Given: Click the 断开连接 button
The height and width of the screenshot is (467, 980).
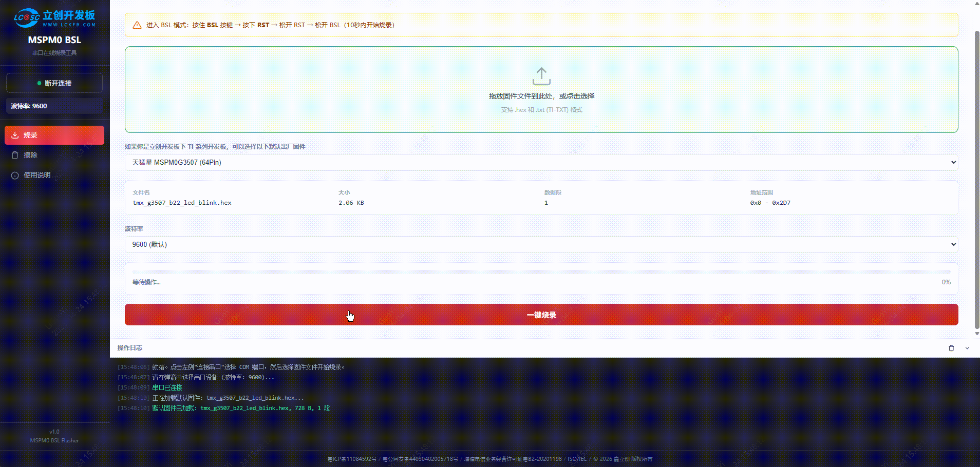Looking at the screenshot, I should (54, 83).
